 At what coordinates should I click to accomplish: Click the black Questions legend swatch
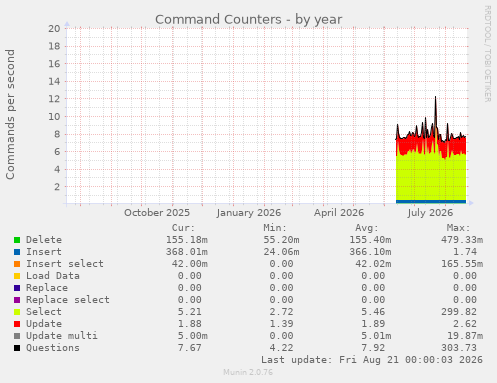(17, 348)
